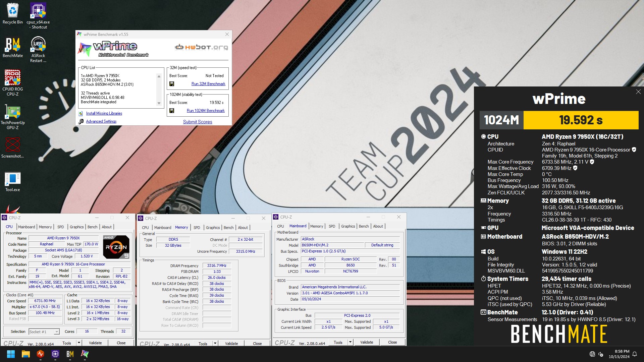Open the Windows Start button
This screenshot has height=362, width=644.
pos(11,354)
